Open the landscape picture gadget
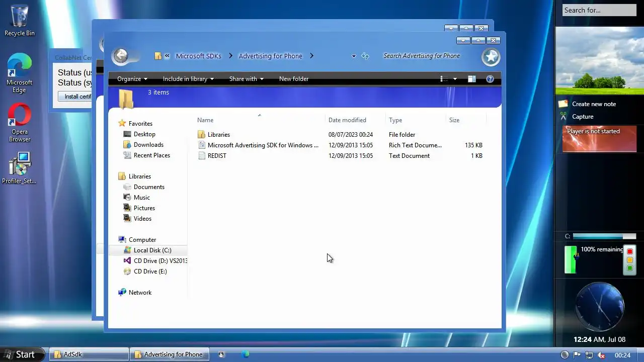The width and height of the screenshot is (644, 362). (599, 61)
